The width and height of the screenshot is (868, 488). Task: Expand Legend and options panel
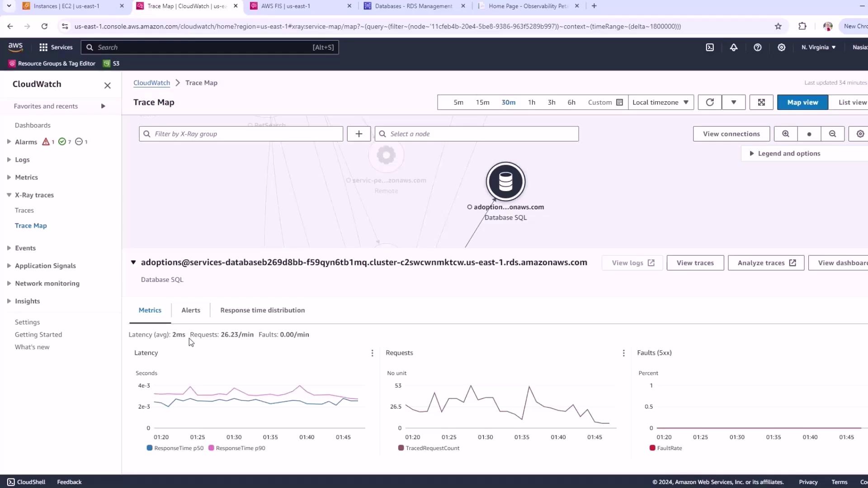pyautogui.click(x=788, y=154)
